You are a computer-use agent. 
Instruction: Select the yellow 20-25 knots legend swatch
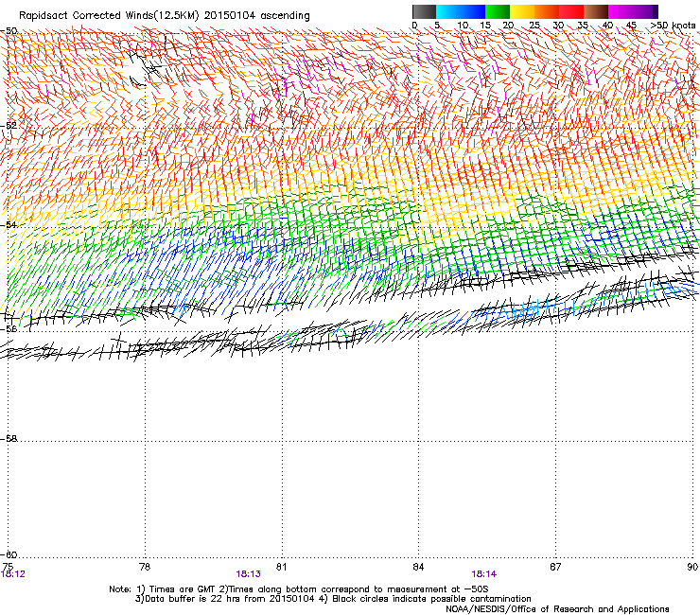pyautogui.click(x=522, y=11)
